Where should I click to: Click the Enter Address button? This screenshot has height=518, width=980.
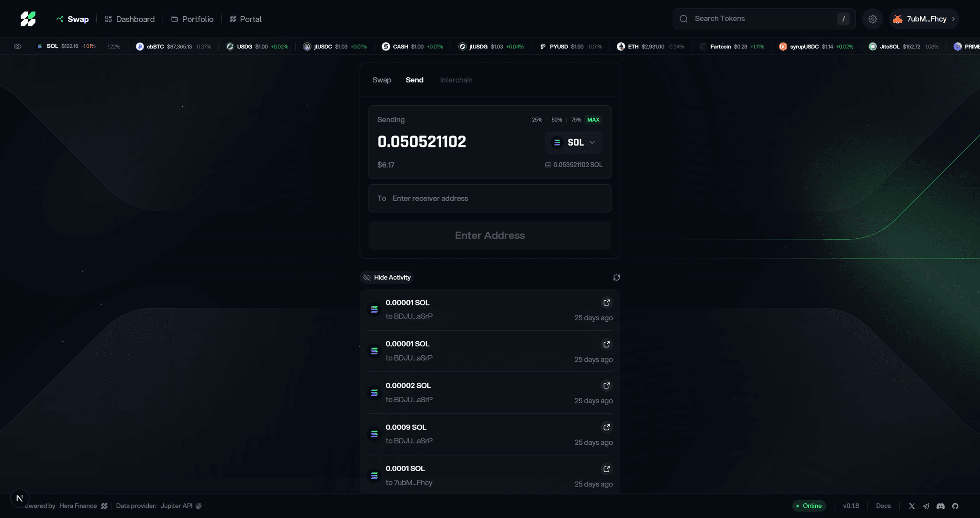click(489, 235)
